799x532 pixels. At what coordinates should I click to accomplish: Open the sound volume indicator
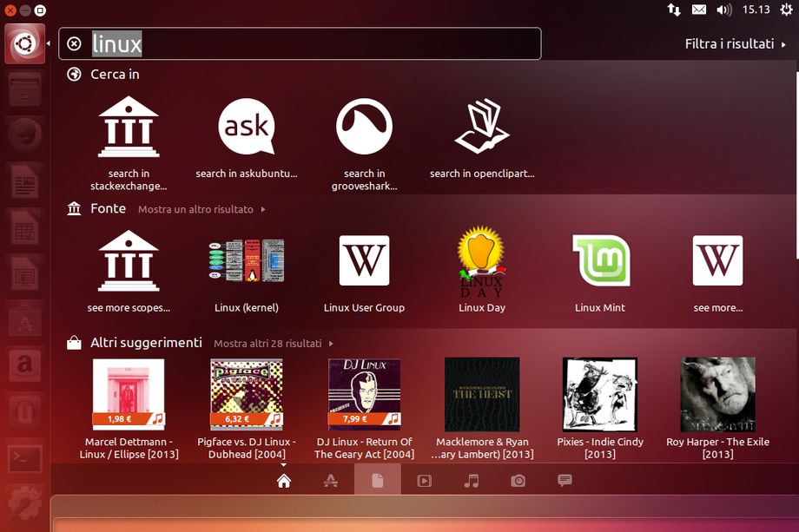723,10
